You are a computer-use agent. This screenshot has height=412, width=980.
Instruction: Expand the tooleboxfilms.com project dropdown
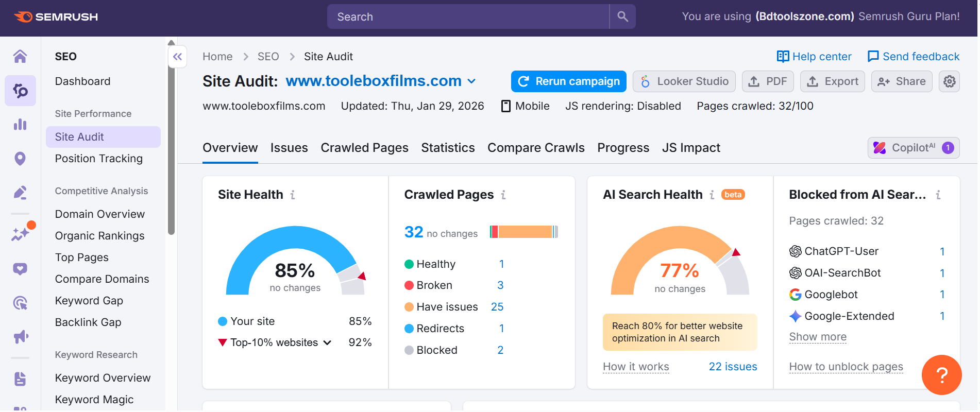point(472,81)
